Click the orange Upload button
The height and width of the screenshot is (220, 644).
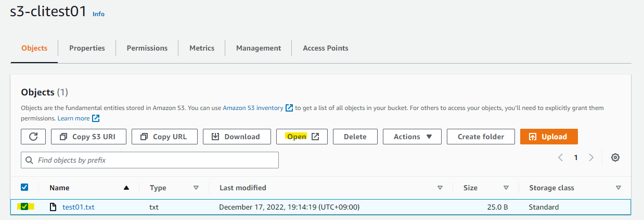[549, 137]
